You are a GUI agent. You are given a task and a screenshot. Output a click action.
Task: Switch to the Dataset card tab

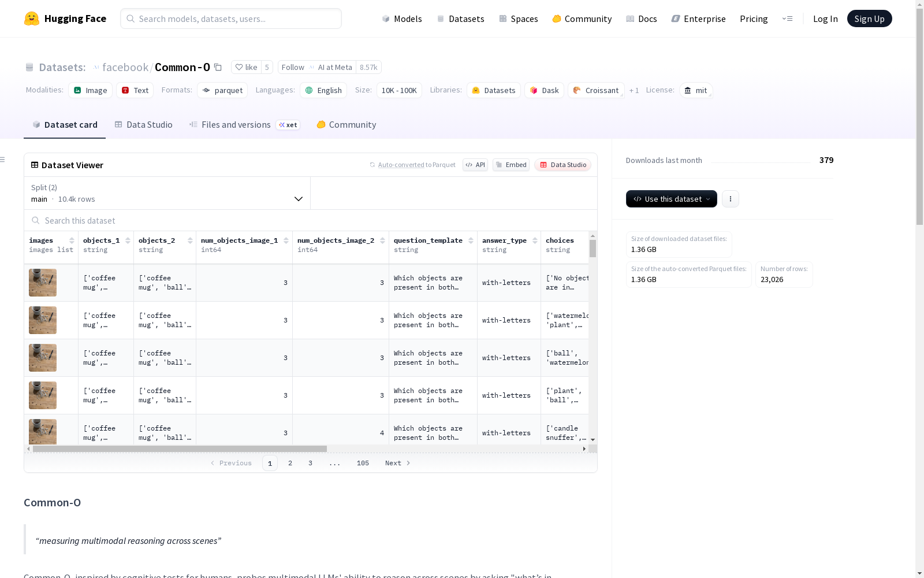pos(65,125)
